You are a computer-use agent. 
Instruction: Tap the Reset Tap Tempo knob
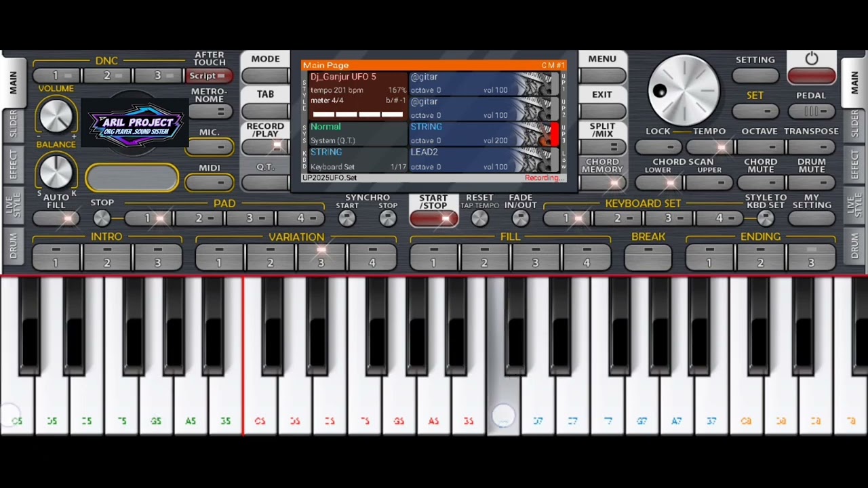tap(479, 218)
